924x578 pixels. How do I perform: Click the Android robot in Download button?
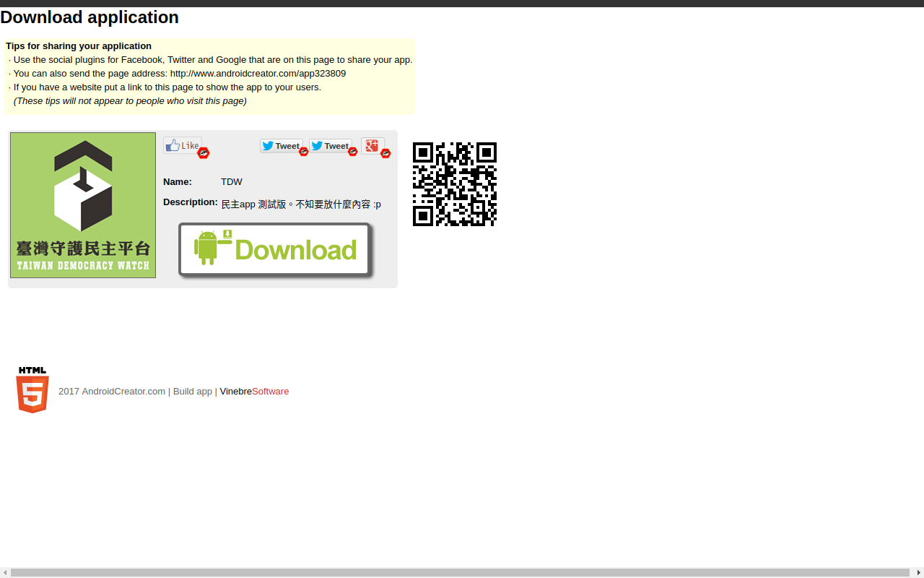pyautogui.click(x=207, y=248)
